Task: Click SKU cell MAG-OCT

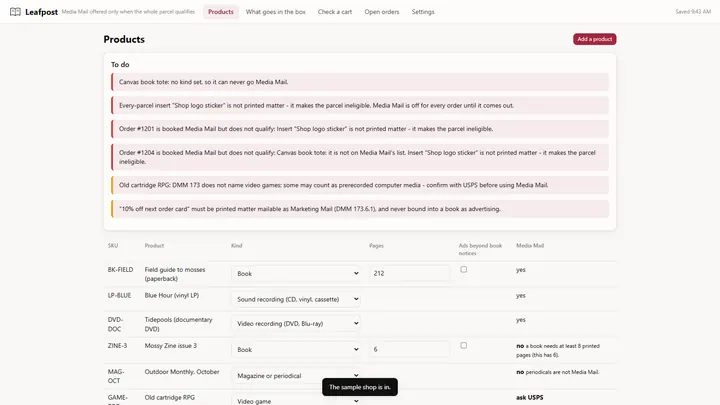Action: (x=116, y=376)
